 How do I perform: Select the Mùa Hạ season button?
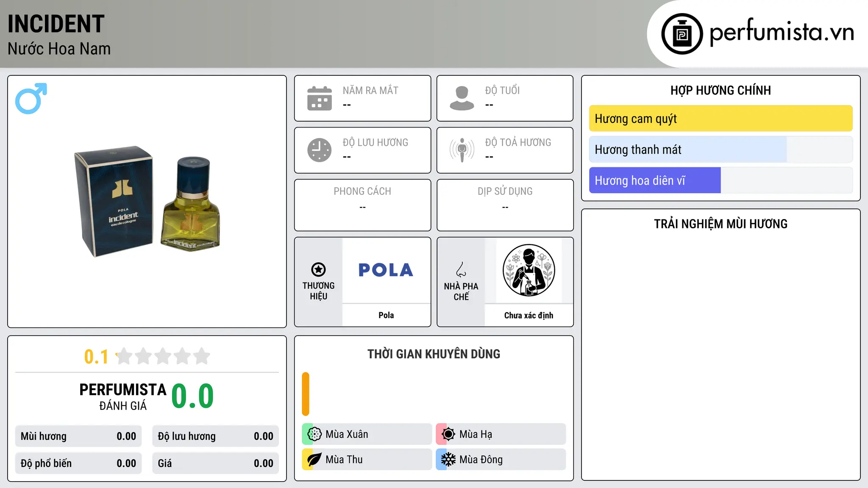(501, 434)
